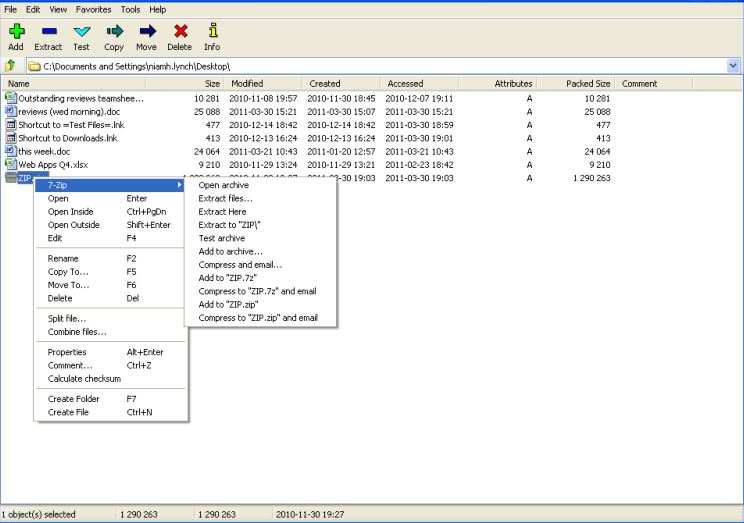Click icon of Shortcut to =Test Files=.lnk
744x523 pixels.
(10, 125)
